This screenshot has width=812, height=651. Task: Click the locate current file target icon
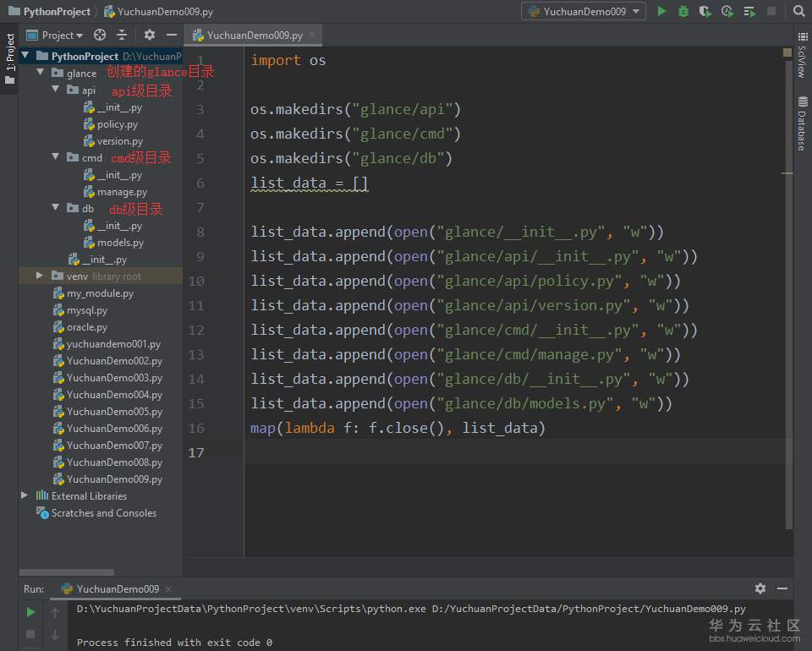[100, 35]
